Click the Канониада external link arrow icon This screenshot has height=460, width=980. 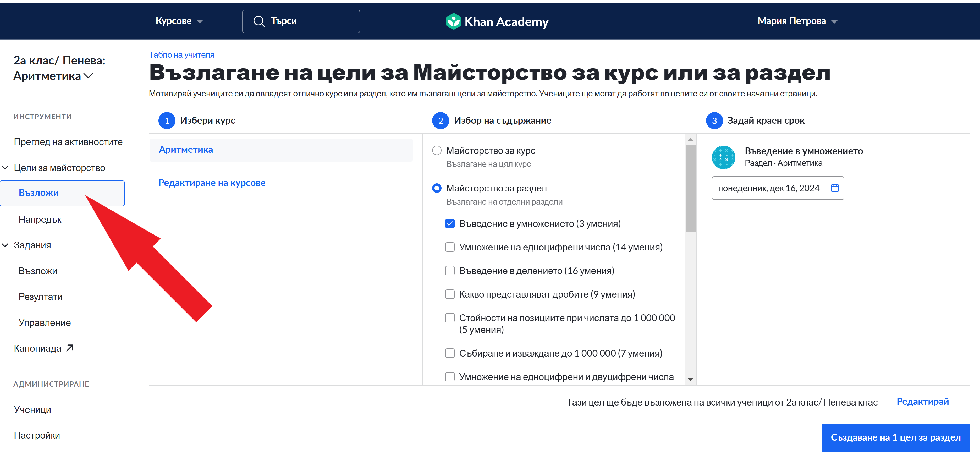tap(70, 348)
